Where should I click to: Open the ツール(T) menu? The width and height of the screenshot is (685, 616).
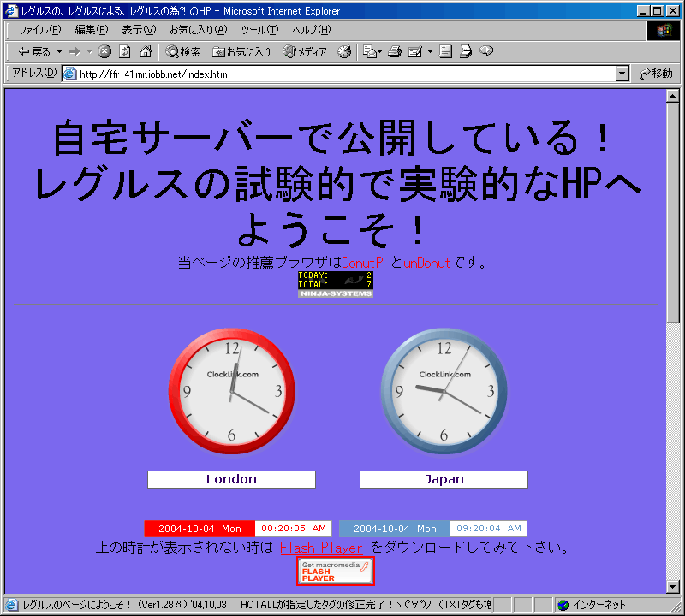(x=259, y=30)
